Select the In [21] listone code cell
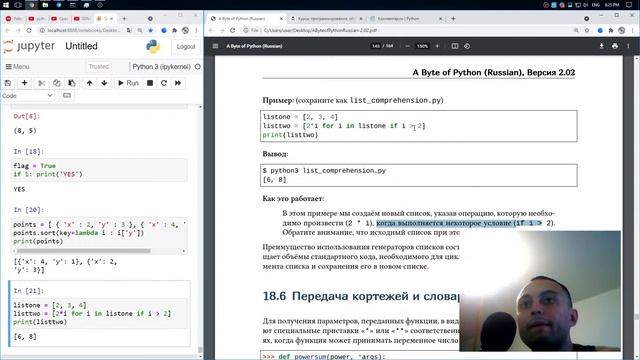640x360 pixels. [99, 313]
